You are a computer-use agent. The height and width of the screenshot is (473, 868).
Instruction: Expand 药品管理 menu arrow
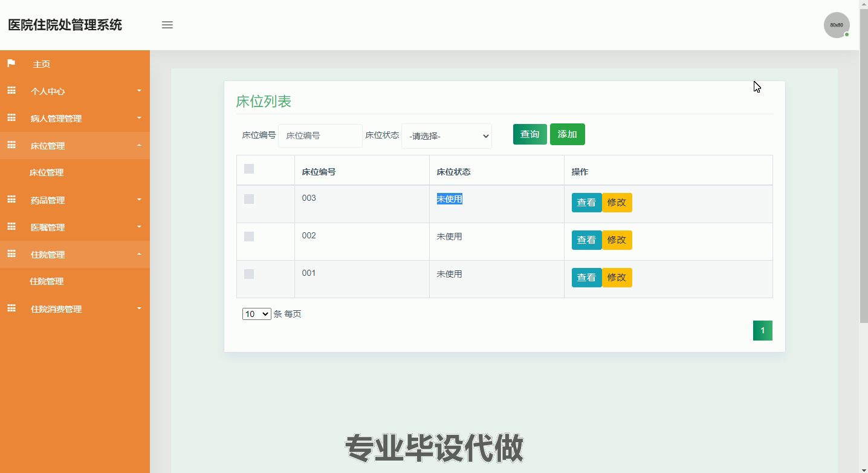[x=139, y=200]
